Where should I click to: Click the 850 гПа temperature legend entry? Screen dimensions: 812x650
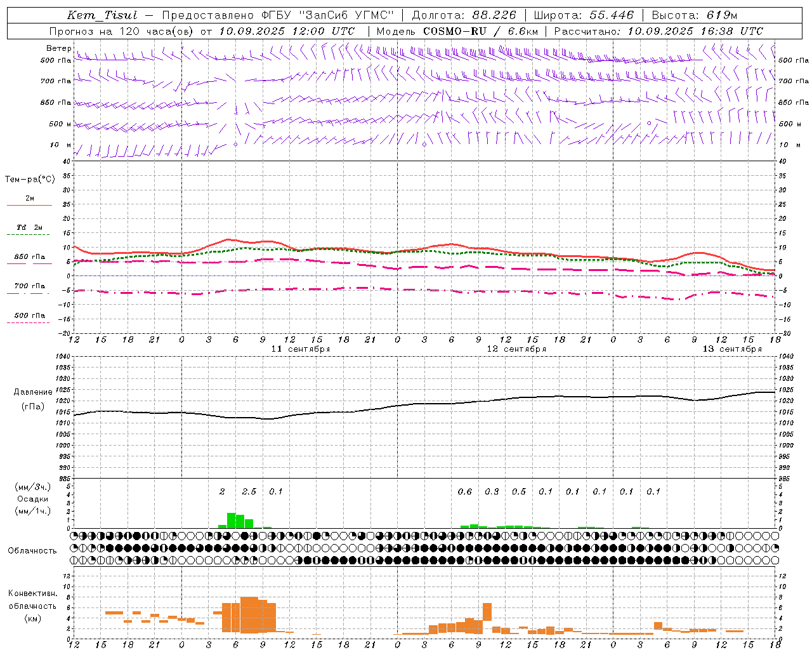tap(30, 257)
